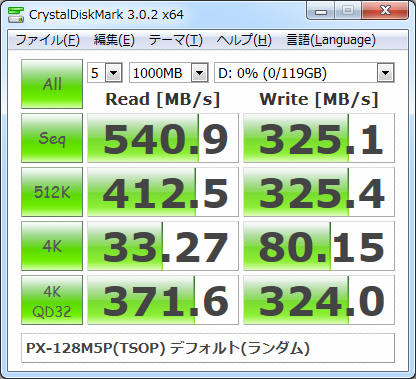
Task: Open the 編集(E) menu
Action: [x=114, y=40]
